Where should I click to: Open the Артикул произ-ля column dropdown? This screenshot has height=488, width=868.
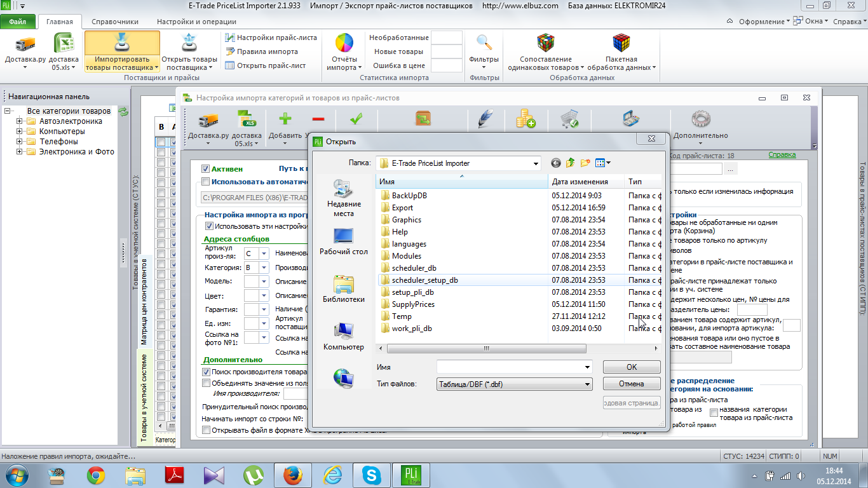coord(264,254)
